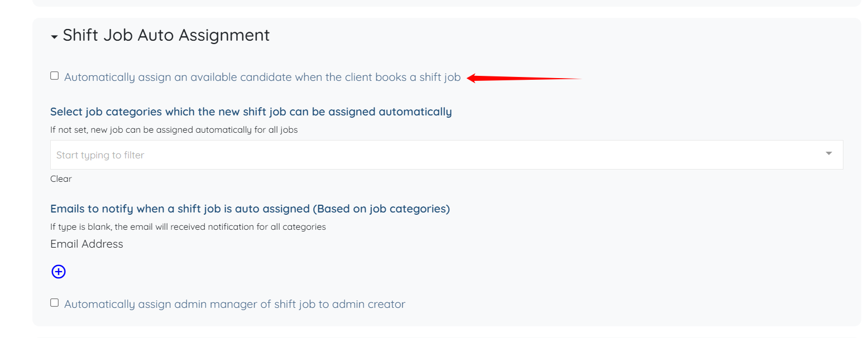Add an email with the blue plus icon

pyautogui.click(x=59, y=272)
